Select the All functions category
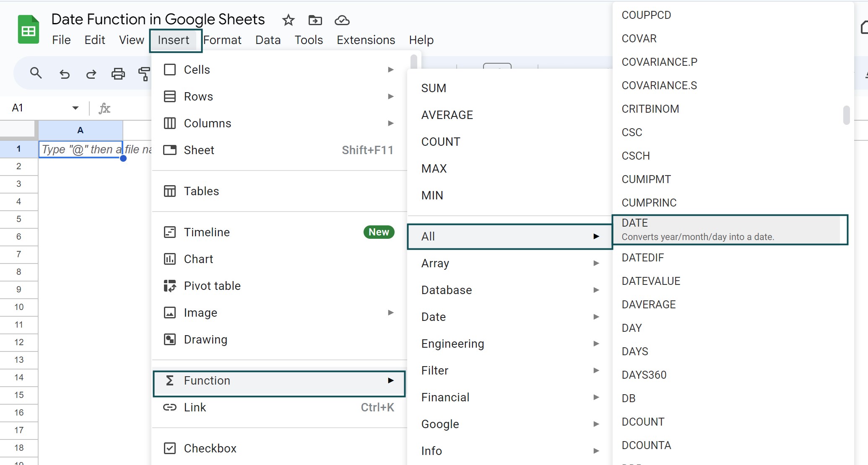The width and height of the screenshot is (868, 465). pos(510,236)
